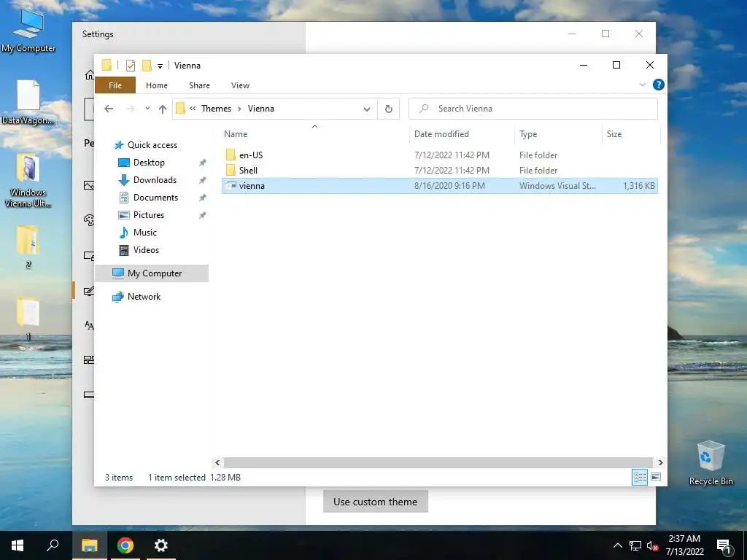Open the taskbar clock and date

pyautogui.click(x=684, y=545)
